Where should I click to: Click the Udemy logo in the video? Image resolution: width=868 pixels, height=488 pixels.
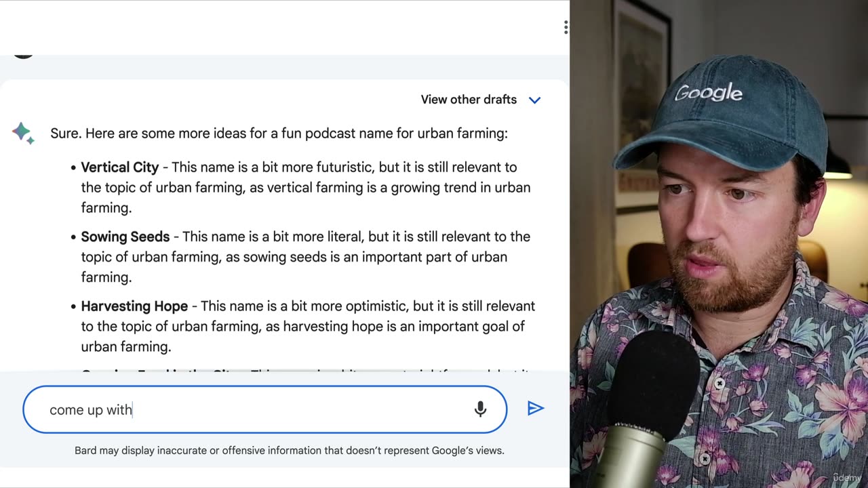(847, 477)
